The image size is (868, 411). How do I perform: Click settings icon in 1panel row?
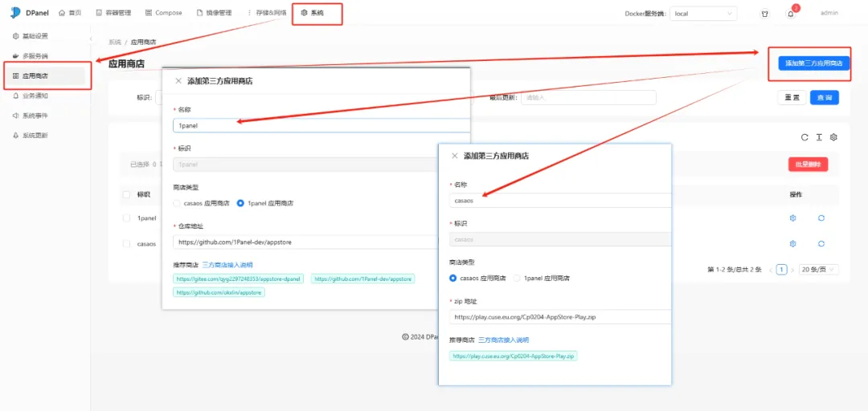click(x=792, y=218)
